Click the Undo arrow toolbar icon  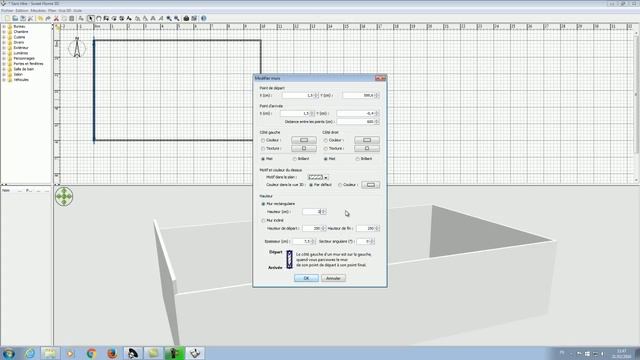pos(40,18)
